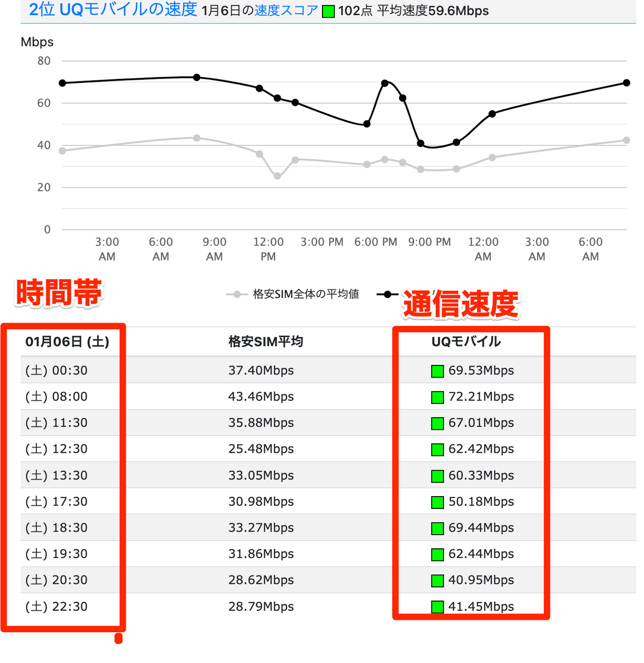Select the UQモバイル column header
644x663 pixels.
466,342
